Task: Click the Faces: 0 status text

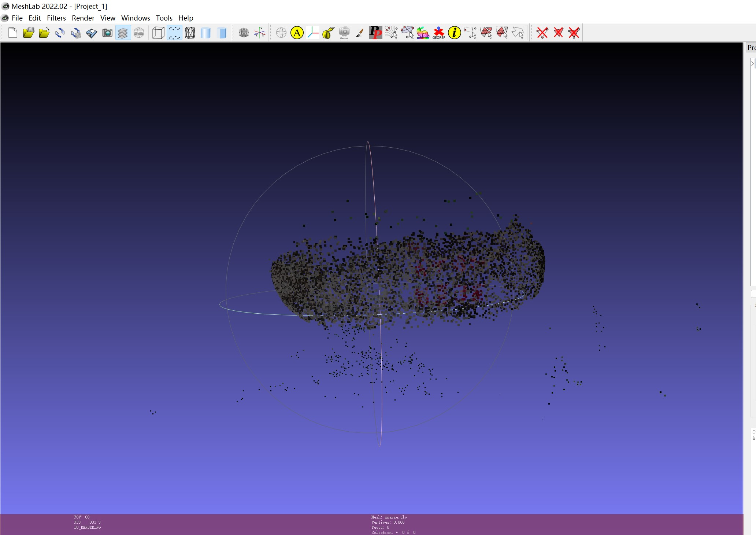Action: pyautogui.click(x=380, y=527)
